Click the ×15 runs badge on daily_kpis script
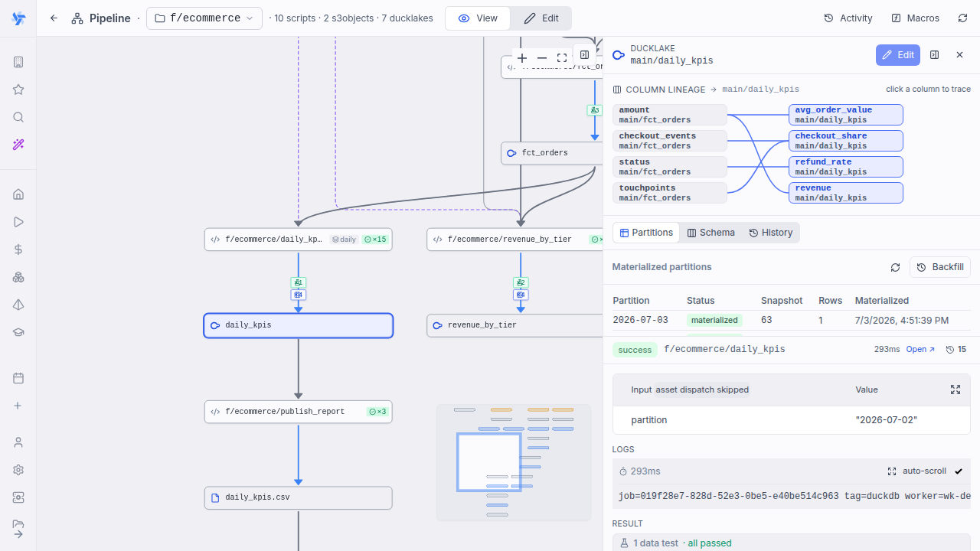980x551 pixels. coord(375,240)
